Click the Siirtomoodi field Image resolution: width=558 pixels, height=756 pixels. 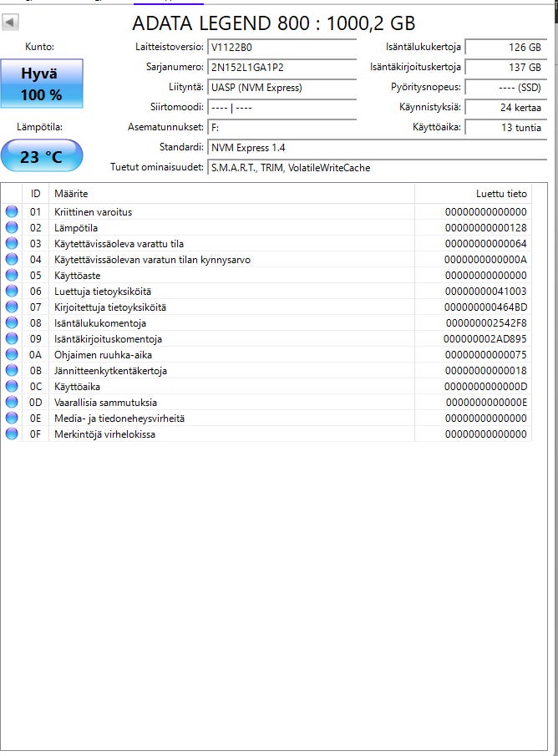coord(282,108)
